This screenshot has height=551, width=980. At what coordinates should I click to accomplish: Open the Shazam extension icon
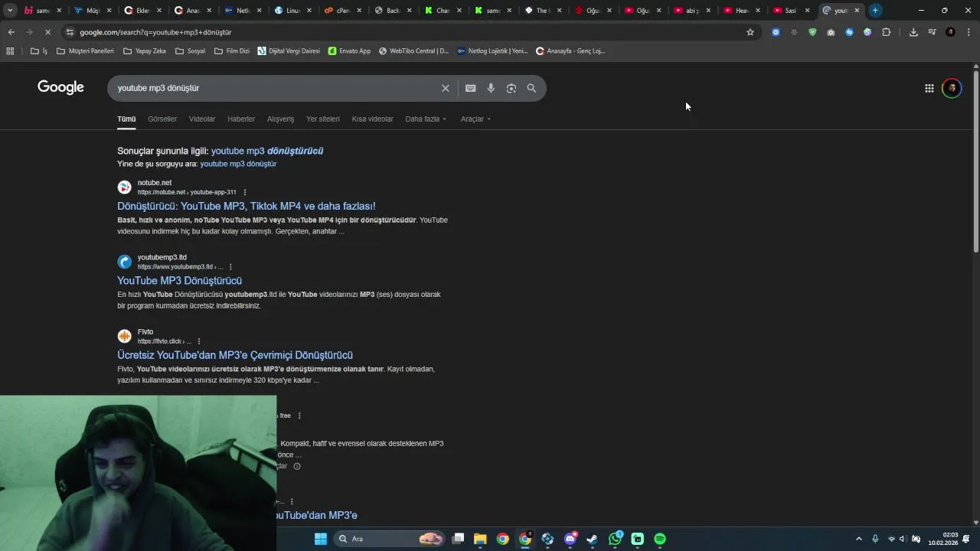849,32
